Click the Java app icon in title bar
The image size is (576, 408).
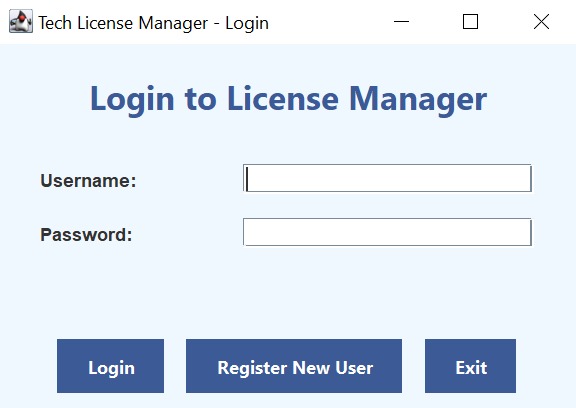point(21,21)
